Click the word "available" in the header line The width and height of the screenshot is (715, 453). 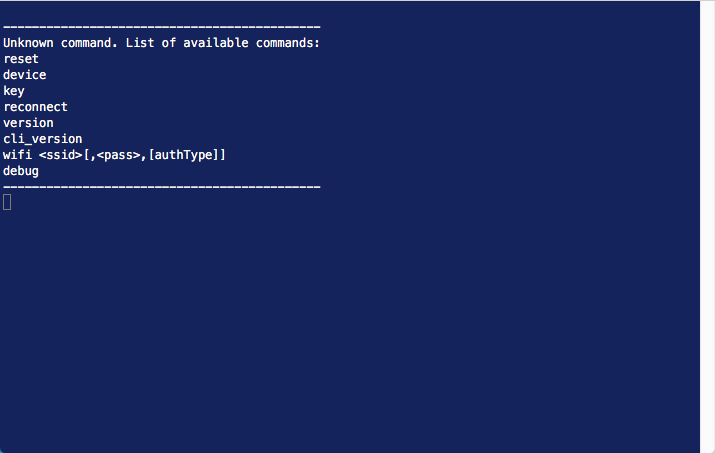[x=216, y=43]
